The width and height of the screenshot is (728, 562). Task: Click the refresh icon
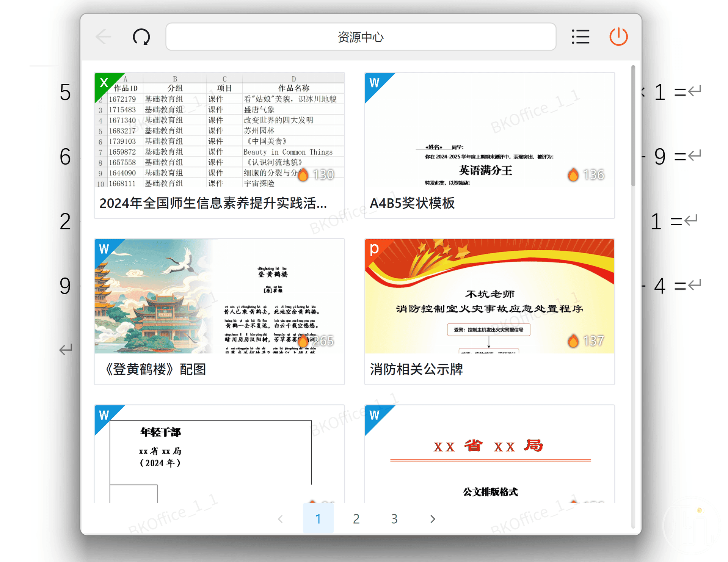141,37
